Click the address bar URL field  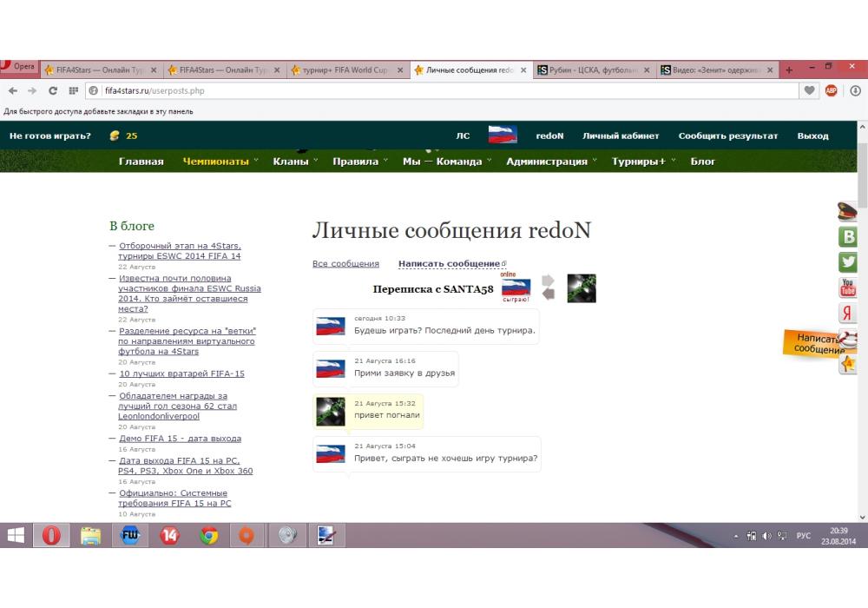coord(434,90)
